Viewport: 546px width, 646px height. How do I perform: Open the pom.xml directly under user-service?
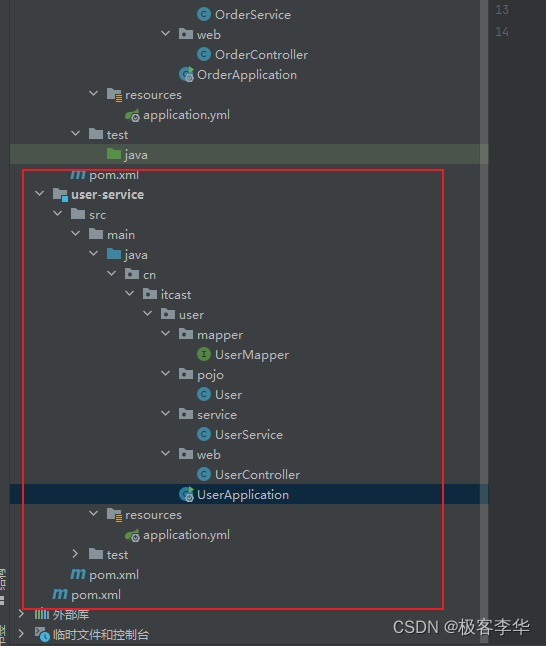click(x=114, y=575)
